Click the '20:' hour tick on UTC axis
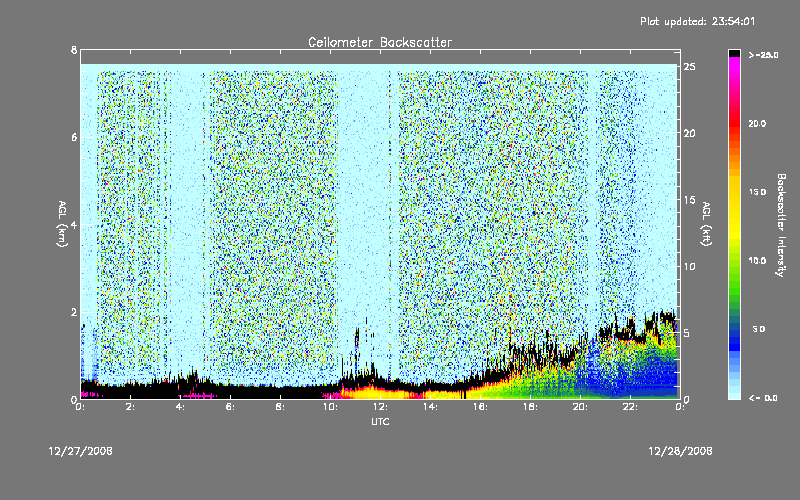This screenshot has height=500, width=800. coord(580,407)
